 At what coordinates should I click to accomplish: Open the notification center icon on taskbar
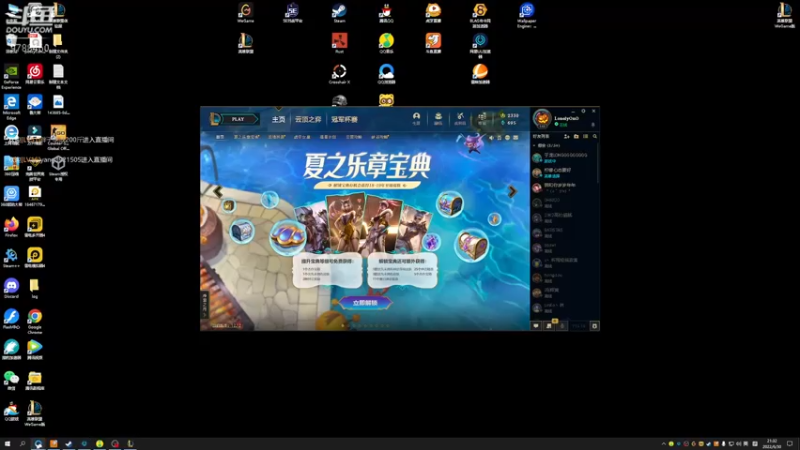coord(790,444)
